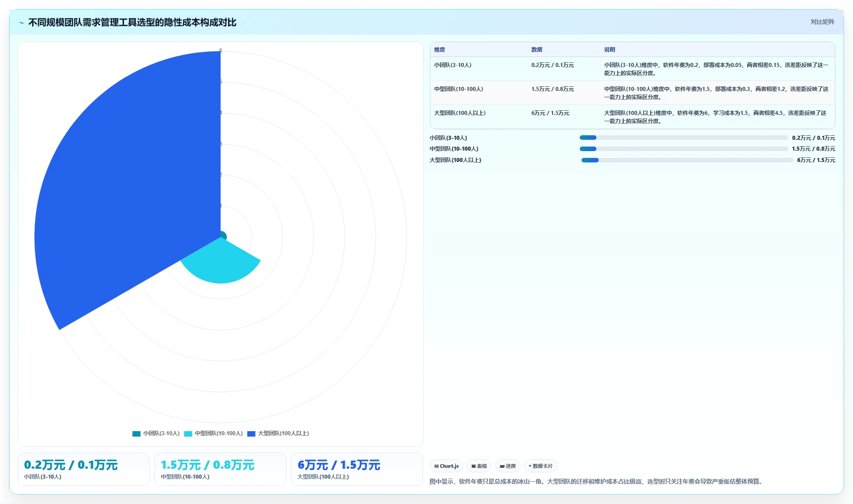Click the 维度 column header
The width and height of the screenshot is (853, 504).
tap(440, 50)
